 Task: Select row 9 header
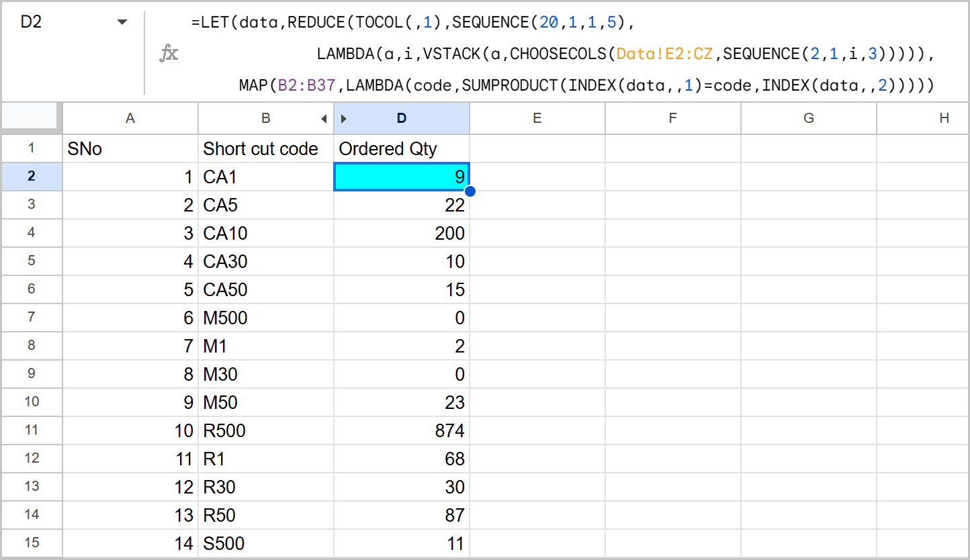pyautogui.click(x=32, y=373)
